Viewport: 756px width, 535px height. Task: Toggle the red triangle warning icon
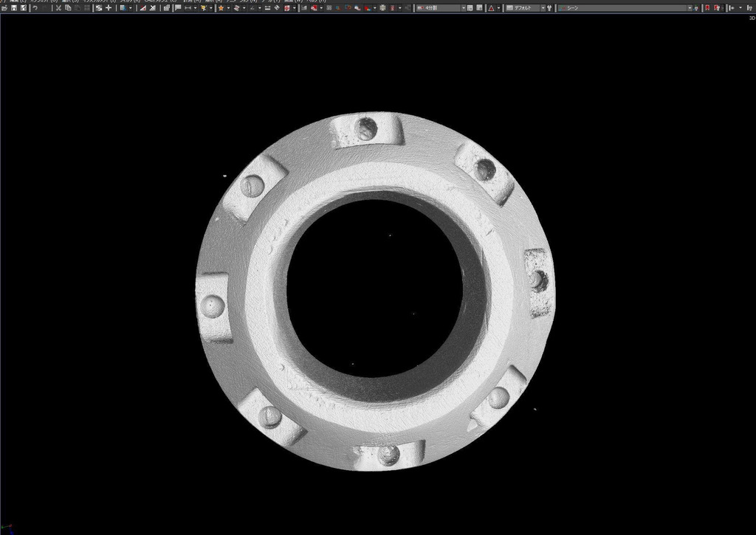[x=491, y=8]
